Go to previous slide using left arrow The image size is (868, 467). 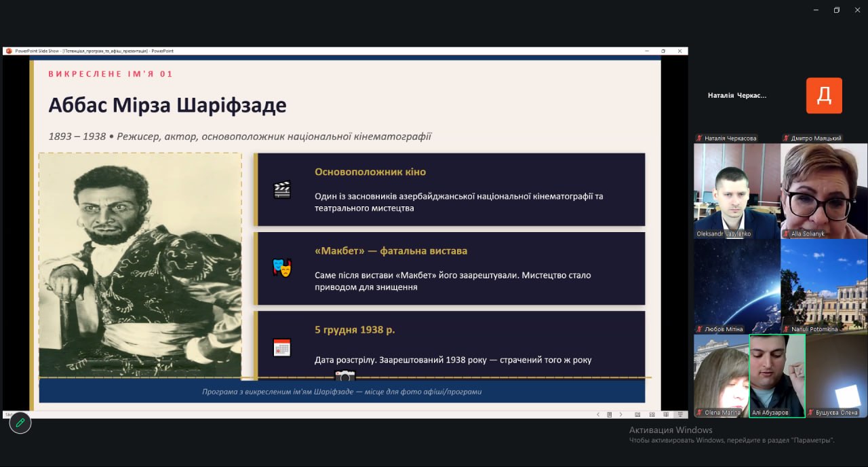(x=597, y=414)
